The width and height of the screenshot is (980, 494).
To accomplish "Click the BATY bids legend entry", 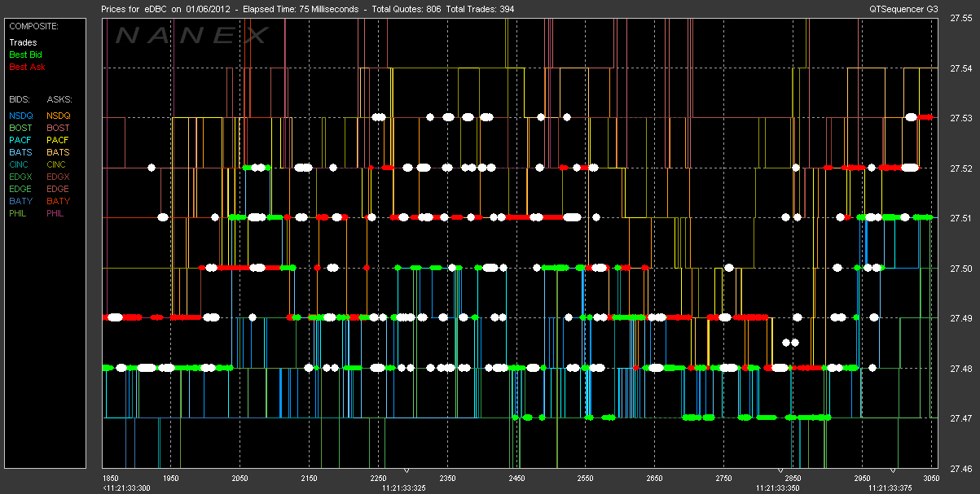I will tap(22, 201).
